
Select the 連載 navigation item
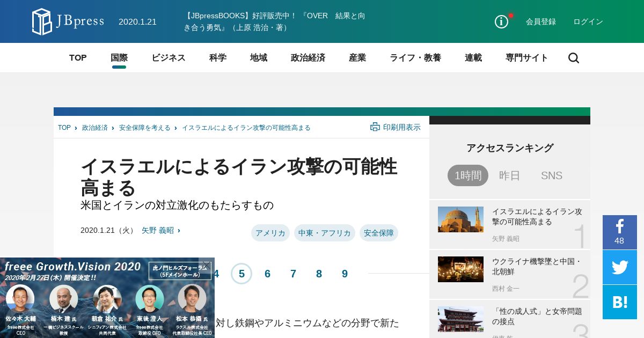click(473, 58)
